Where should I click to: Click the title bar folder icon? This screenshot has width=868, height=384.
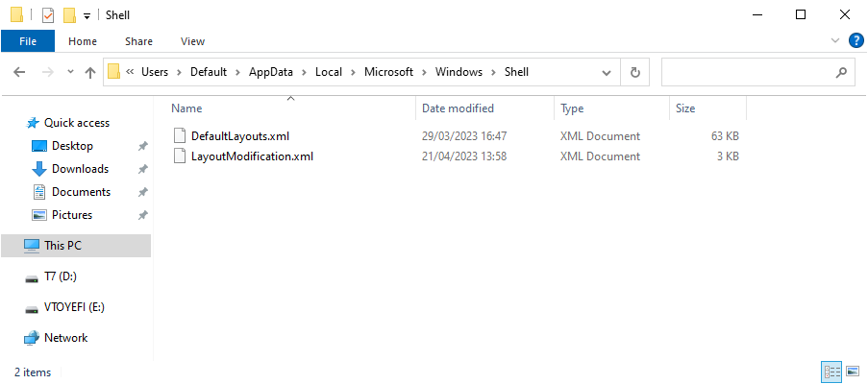pyautogui.click(x=16, y=15)
